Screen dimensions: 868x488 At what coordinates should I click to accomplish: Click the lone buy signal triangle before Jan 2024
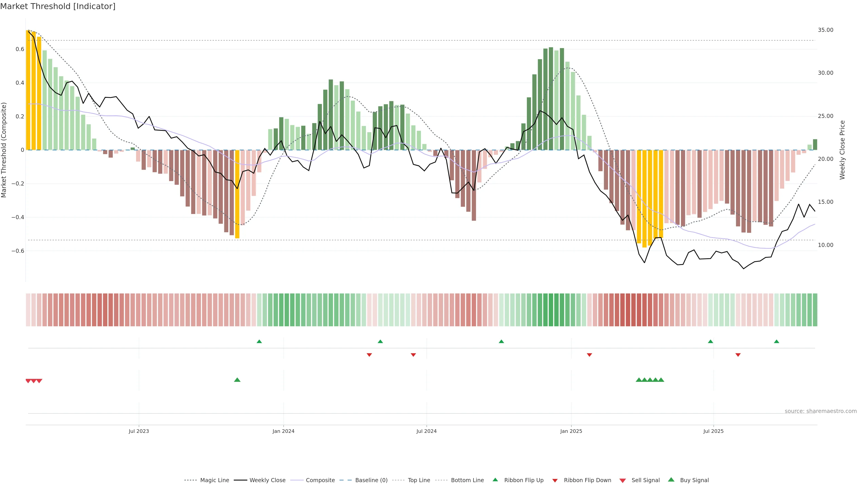pos(237,380)
